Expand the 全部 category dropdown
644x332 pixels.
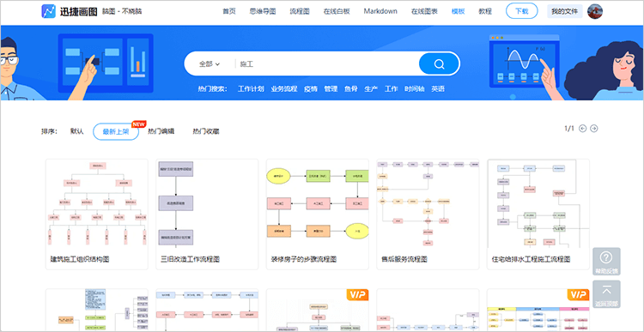pos(210,64)
